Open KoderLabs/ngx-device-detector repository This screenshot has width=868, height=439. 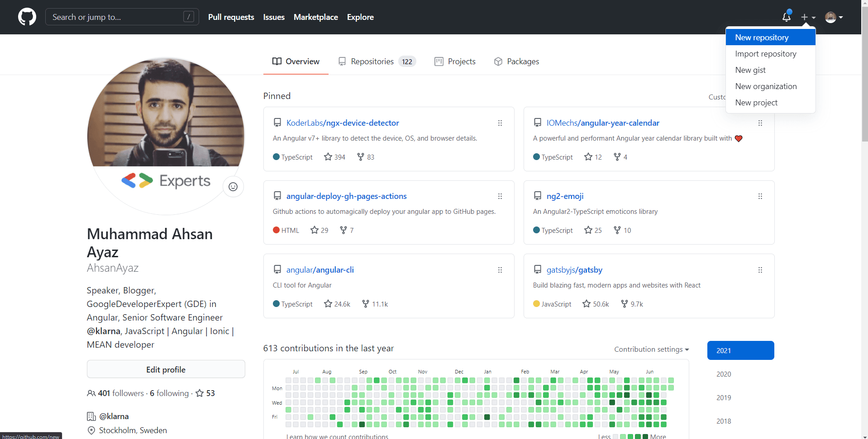(343, 123)
